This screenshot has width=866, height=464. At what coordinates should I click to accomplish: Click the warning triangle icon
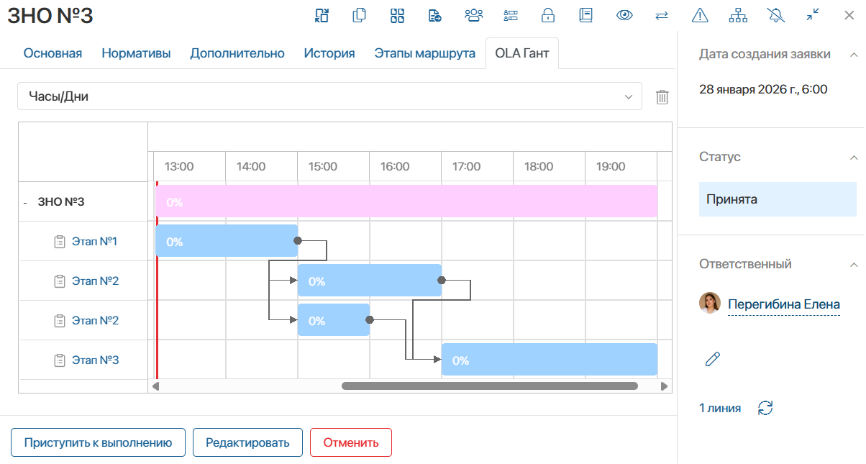pos(700,15)
